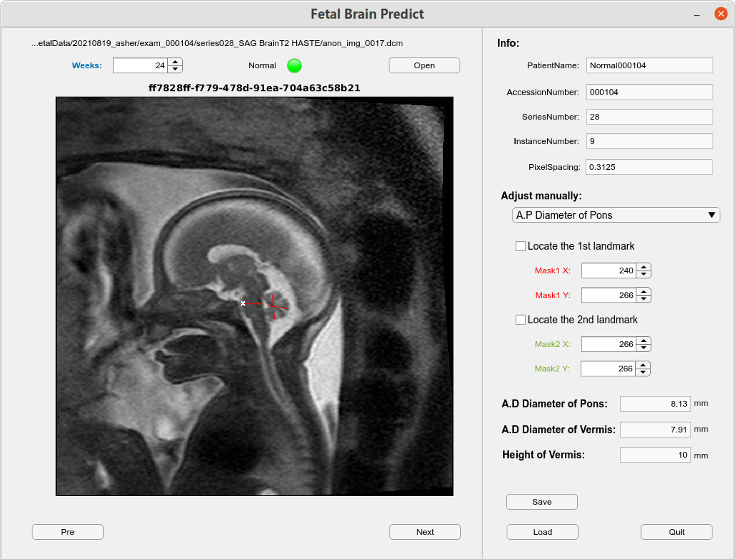735x560 pixels.
Task: Click the white X landmark on the image
Action: (x=243, y=303)
